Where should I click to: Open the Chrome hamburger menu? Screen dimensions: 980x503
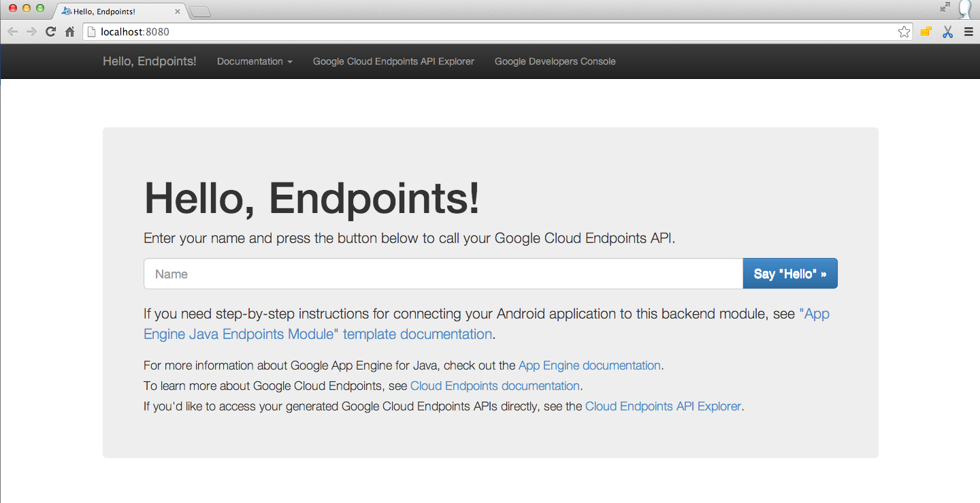(x=968, y=32)
